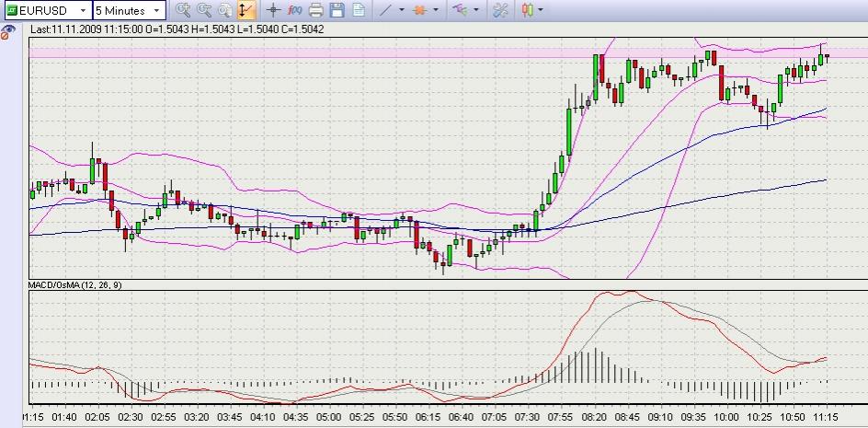This screenshot has height=428, width=868.
Task: Click the zoom in magnifier icon
Action: pyautogui.click(x=183, y=10)
